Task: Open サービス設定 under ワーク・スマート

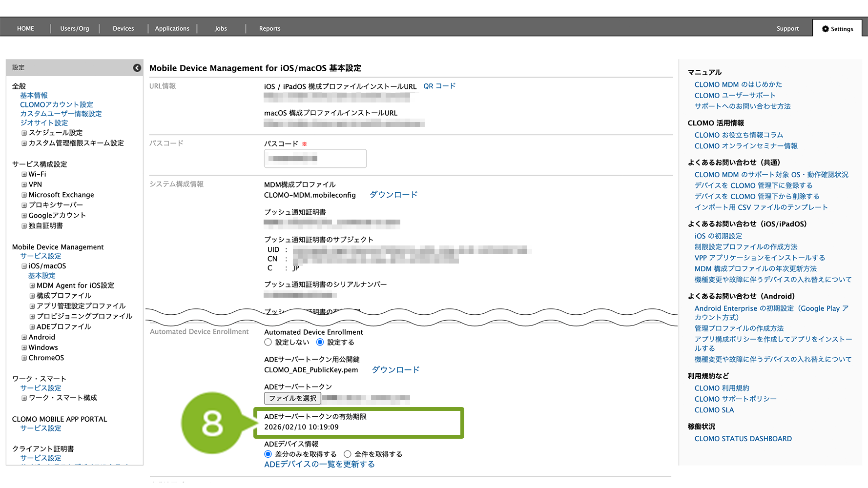Action: coord(41,388)
